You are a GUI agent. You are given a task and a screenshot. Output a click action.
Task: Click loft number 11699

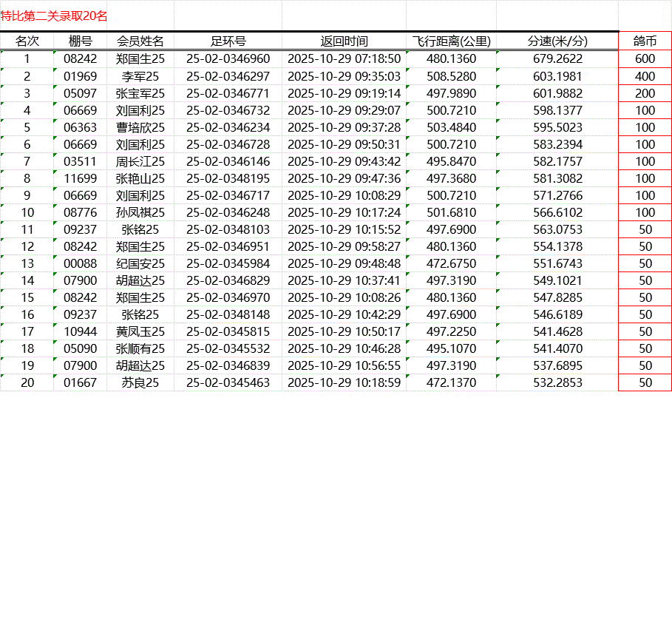[x=80, y=178]
